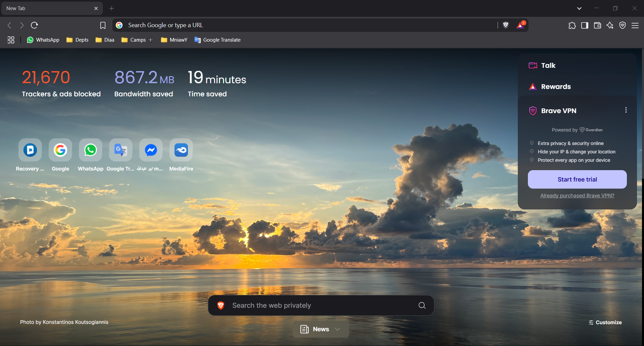Open Leo AI sparkle icon

click(x=610, y=25)
